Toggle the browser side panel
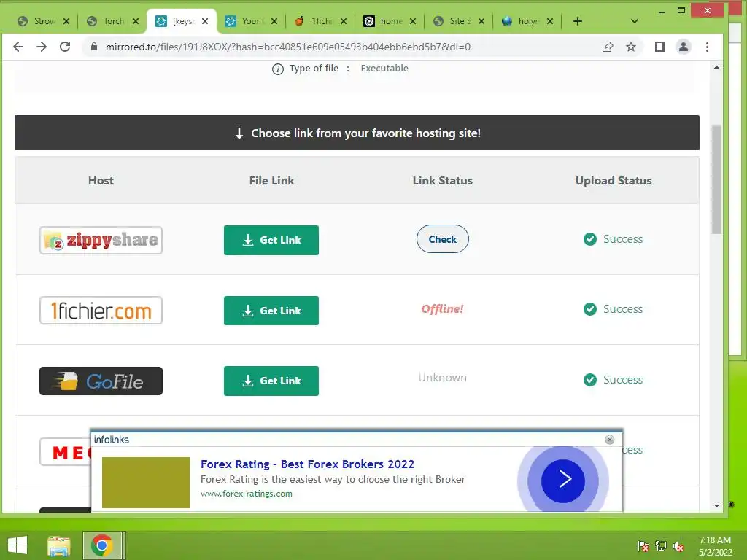 (659, 47)
